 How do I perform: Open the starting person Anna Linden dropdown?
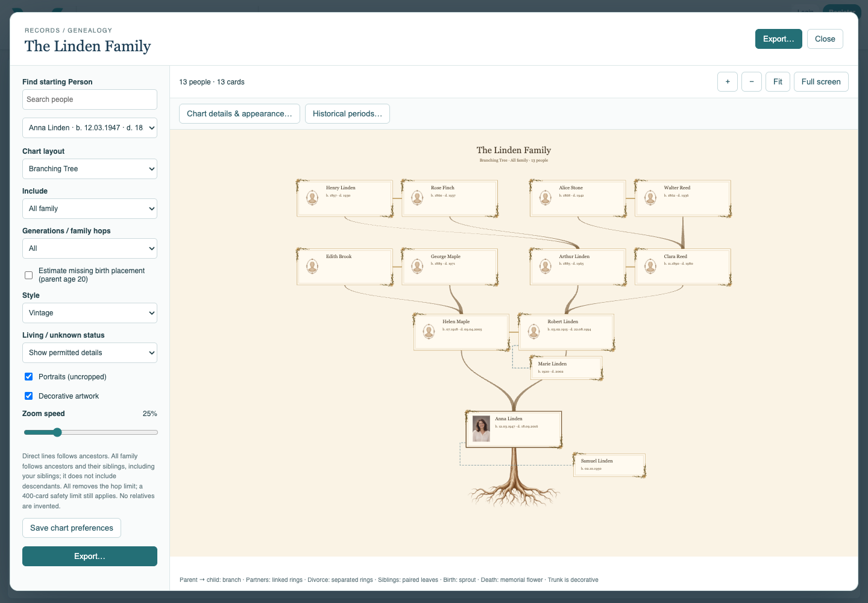(x=90, y=128)
